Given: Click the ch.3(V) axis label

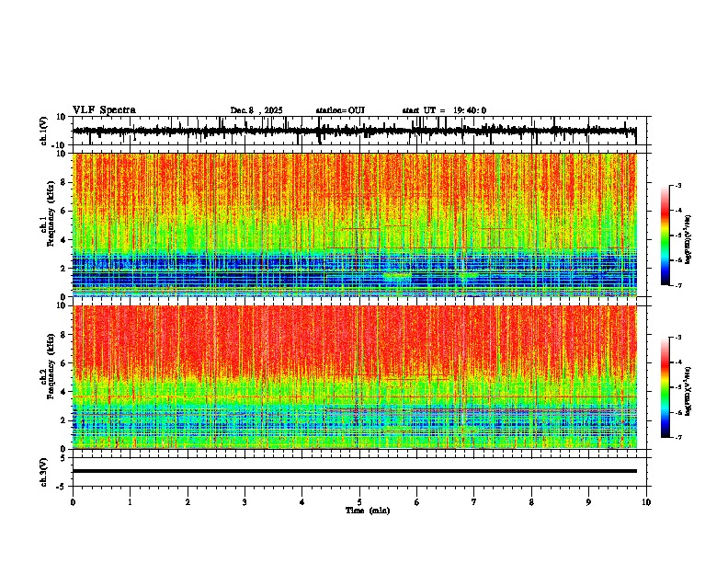Looking at the screenshot, I should 44,472.
